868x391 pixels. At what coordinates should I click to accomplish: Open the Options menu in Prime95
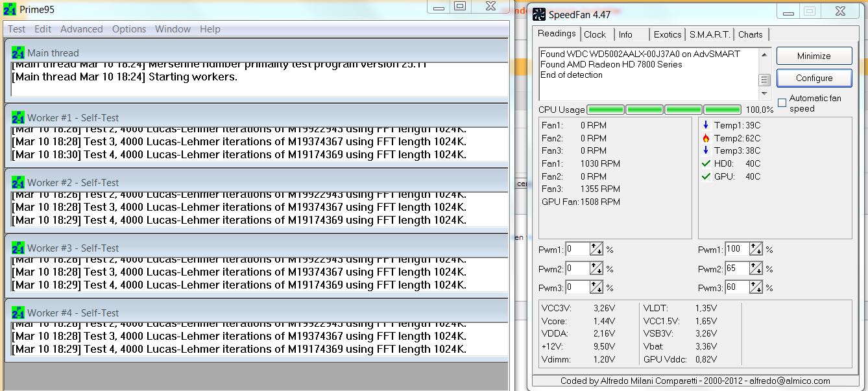click(129, 29)
